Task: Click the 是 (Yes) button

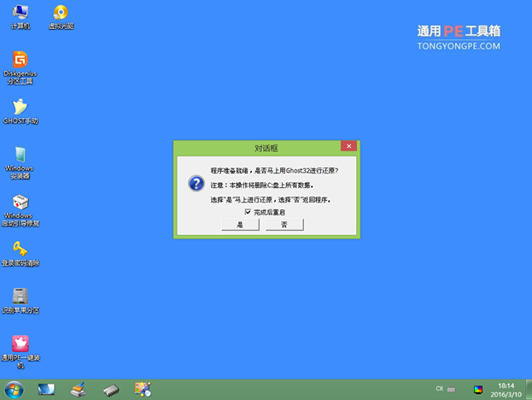Action: (240, 224)
